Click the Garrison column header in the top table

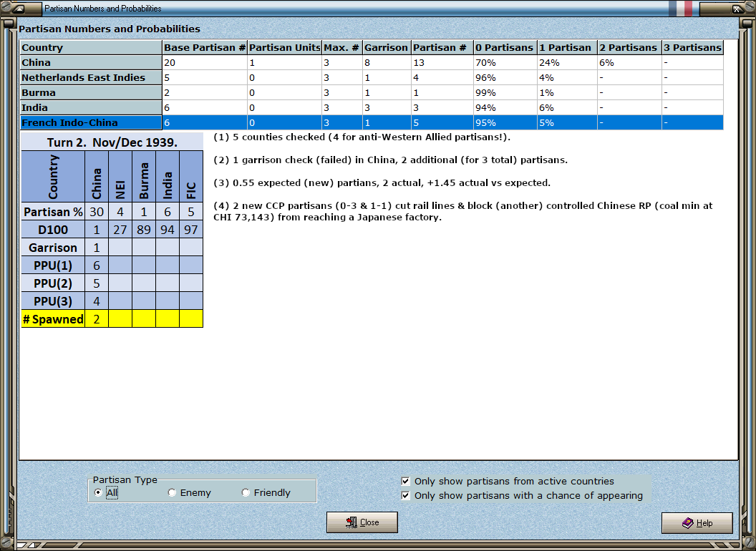pyautogui.click(x=387, y=47)
